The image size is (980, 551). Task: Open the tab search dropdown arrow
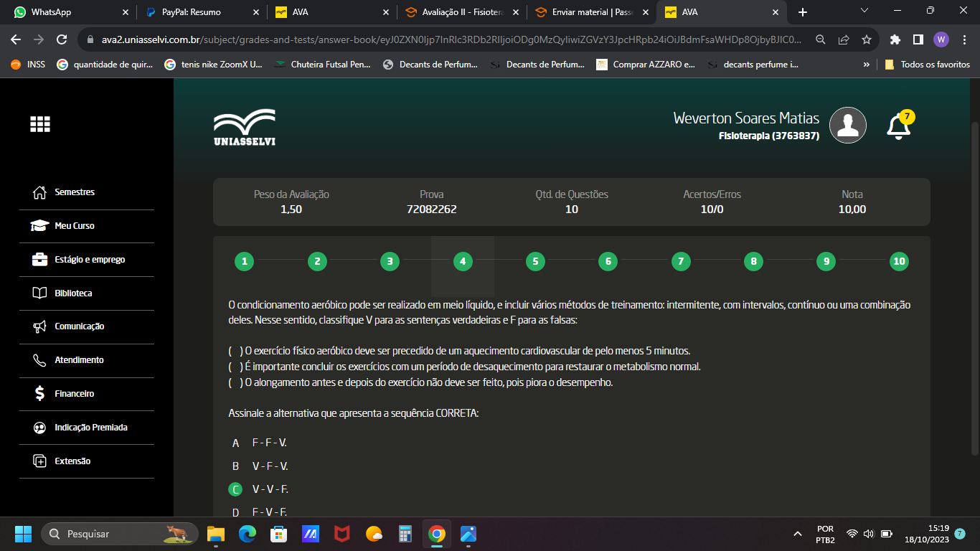(864, 11)
